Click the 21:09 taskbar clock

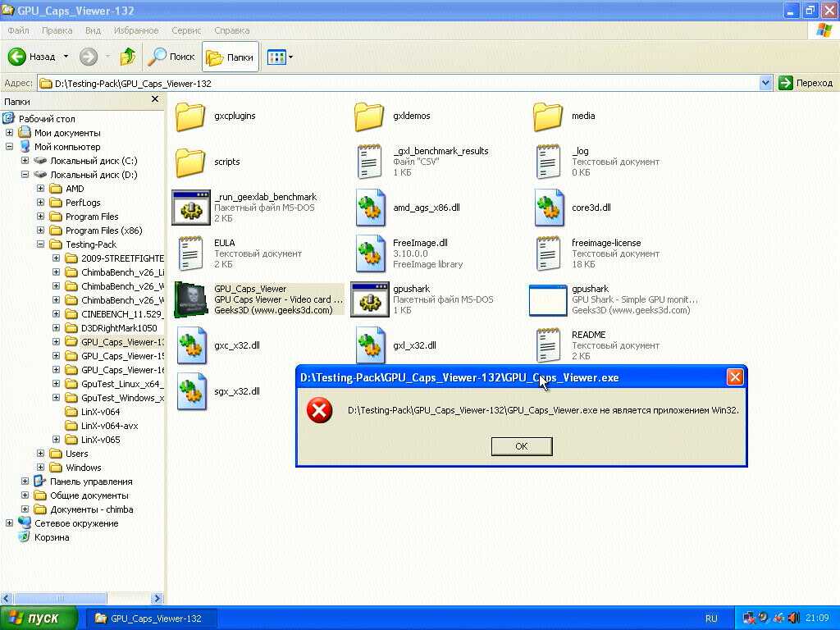[817, 618]
